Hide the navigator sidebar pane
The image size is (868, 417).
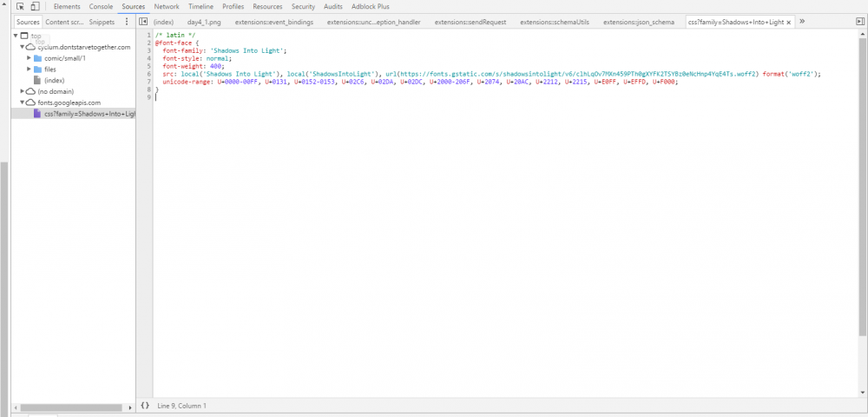click(x=144, y=22)
